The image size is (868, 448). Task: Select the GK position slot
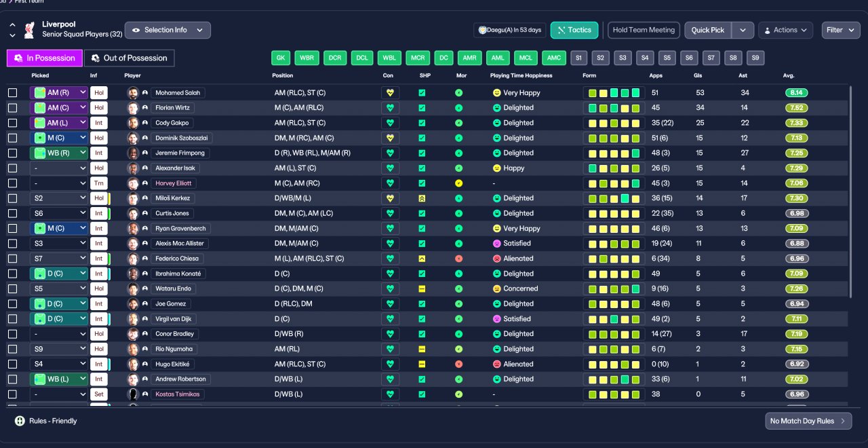click(281, 58)
